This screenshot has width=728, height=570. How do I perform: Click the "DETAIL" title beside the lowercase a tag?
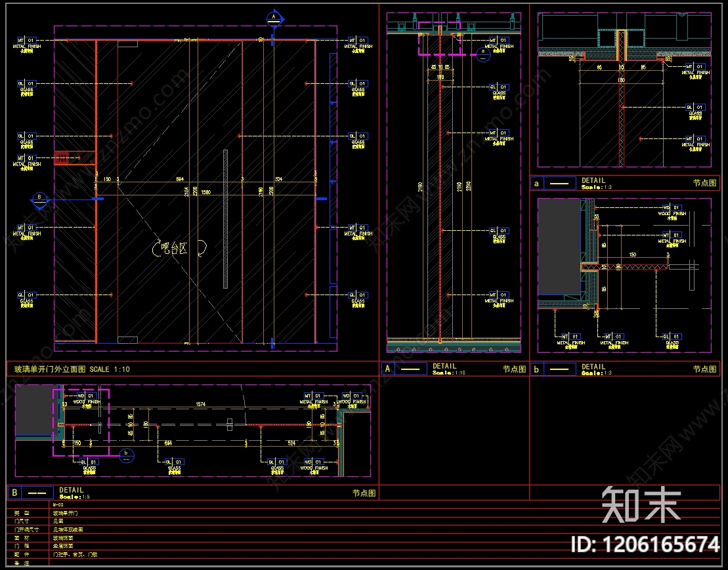tap(593, 180)
